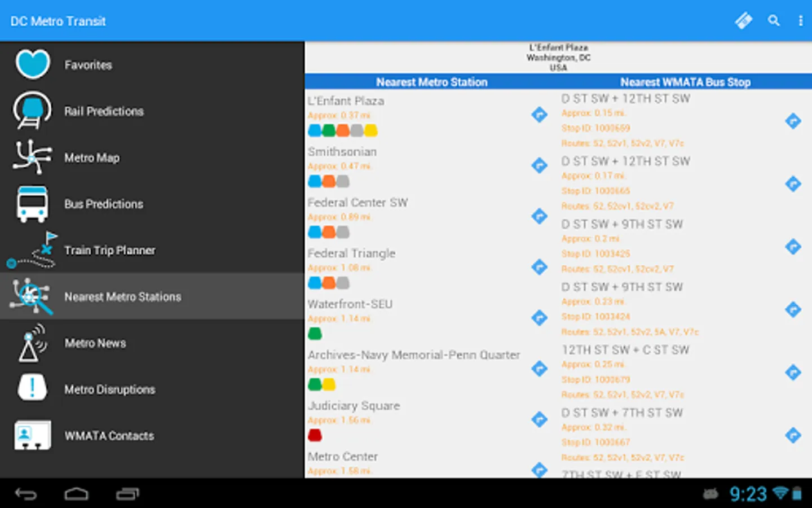This screenshot has height=508, width=812.
Task: Select Archives-Navy Memorial-Penn Quarter station name
Action: pos(413,355)
